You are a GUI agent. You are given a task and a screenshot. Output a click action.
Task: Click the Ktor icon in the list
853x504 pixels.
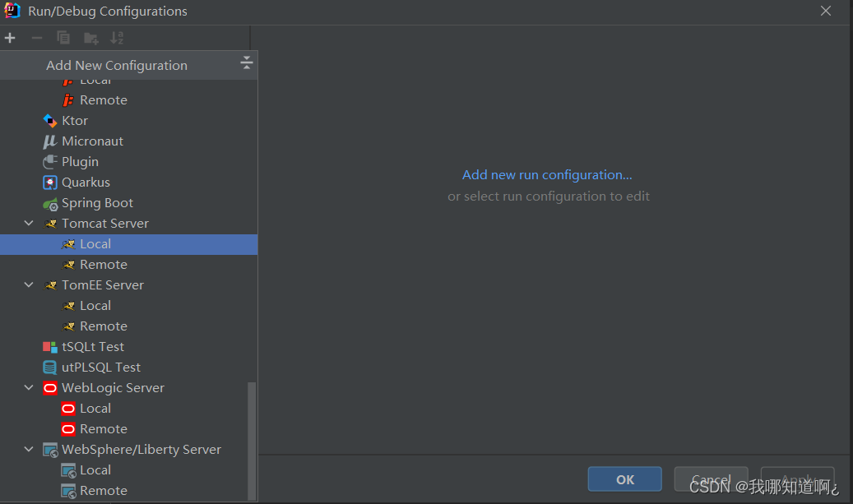click(x=50, y=121)
